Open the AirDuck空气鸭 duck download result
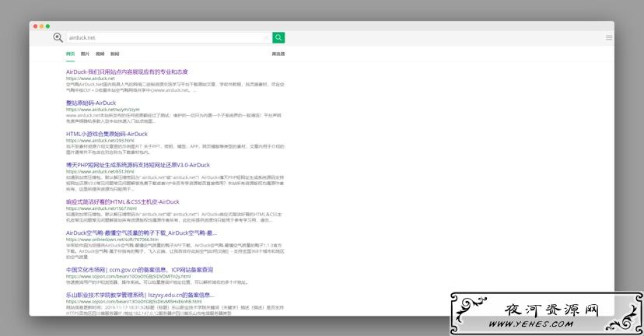 [x=142, y=233]
